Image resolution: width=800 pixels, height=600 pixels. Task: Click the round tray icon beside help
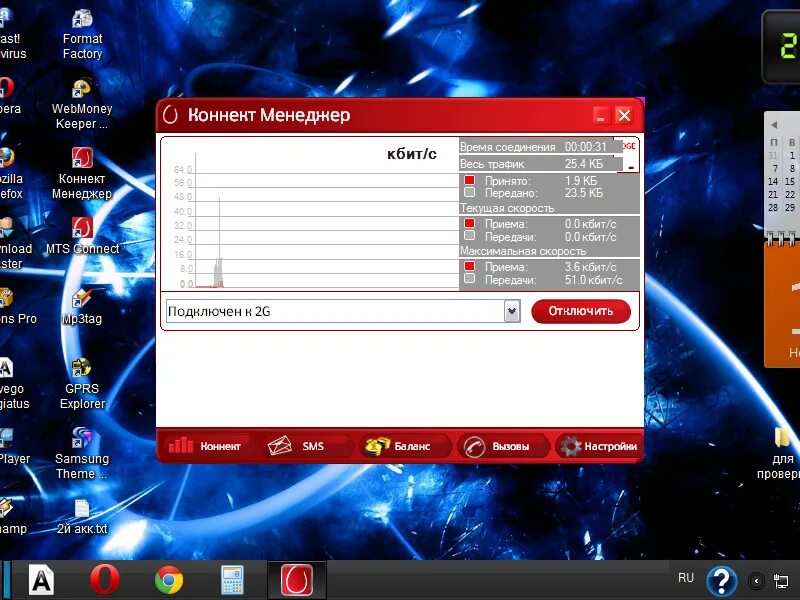[x=756, y=581]
